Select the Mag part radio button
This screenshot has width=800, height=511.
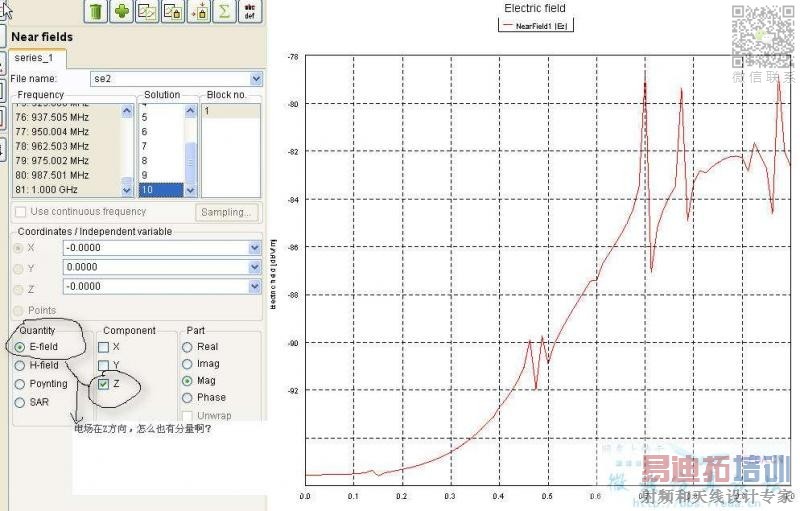187,381
